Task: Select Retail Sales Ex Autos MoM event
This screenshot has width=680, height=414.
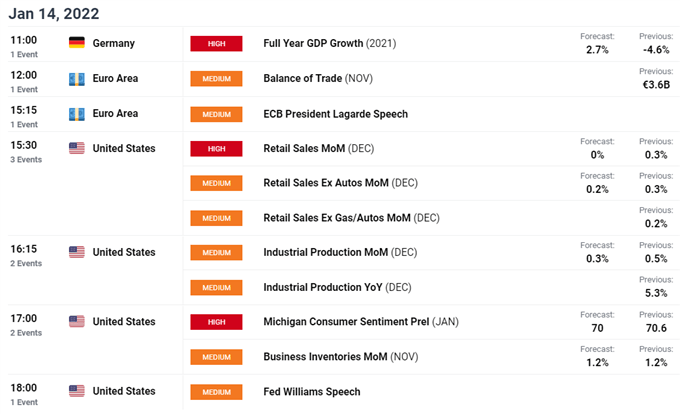Action: click(x=340, y=183)
